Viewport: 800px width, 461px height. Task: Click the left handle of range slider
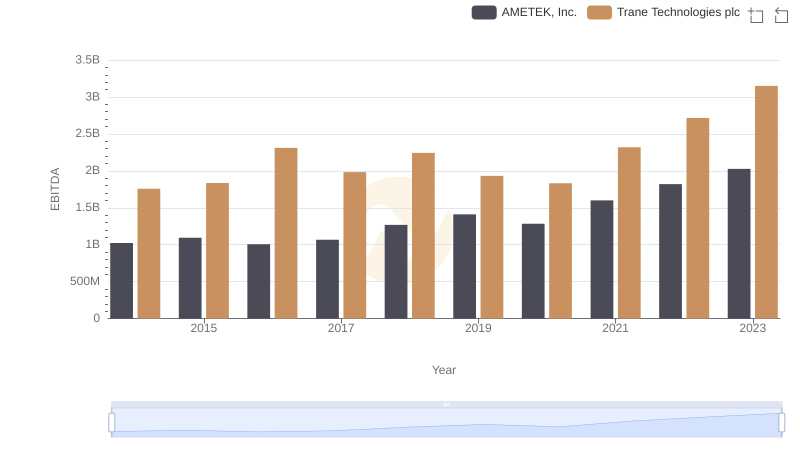pos(112,423)
